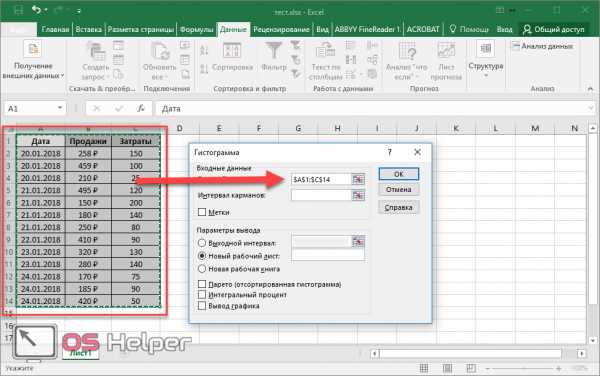Screen dimensions: 600x376
Task: Enable Вывод графика checkbox
Action: tap(202, 306)
